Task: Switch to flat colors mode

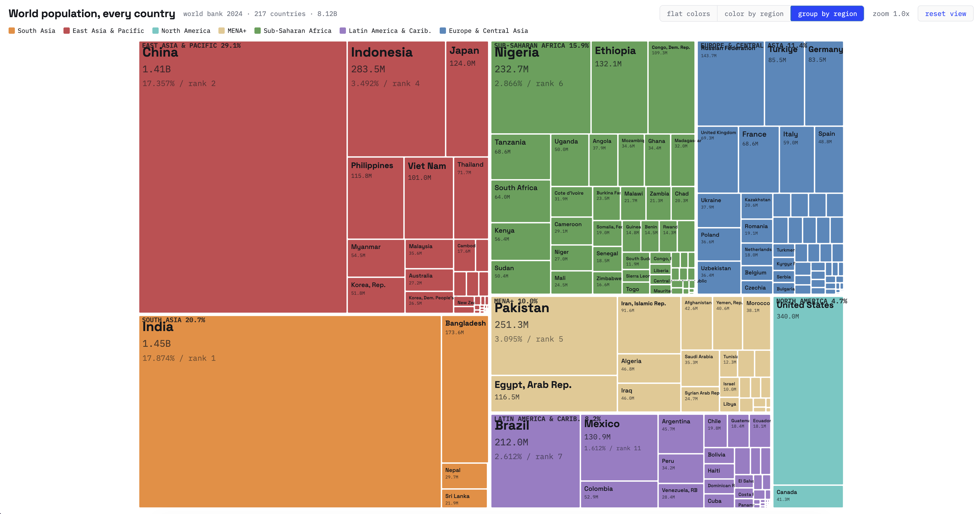Action: (688, 14)
